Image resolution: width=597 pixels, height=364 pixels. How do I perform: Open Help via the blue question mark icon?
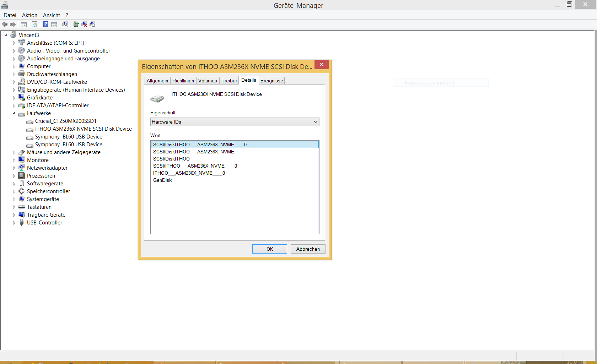click(x=45, y=24)
